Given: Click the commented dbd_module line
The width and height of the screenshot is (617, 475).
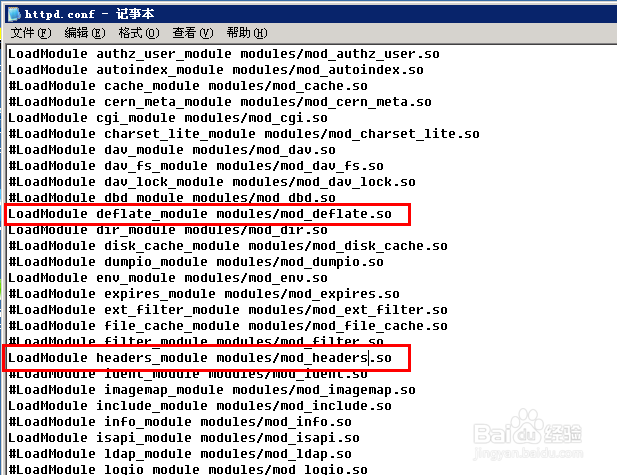Looking at the screenshot, I should click(x=172, y=197).
